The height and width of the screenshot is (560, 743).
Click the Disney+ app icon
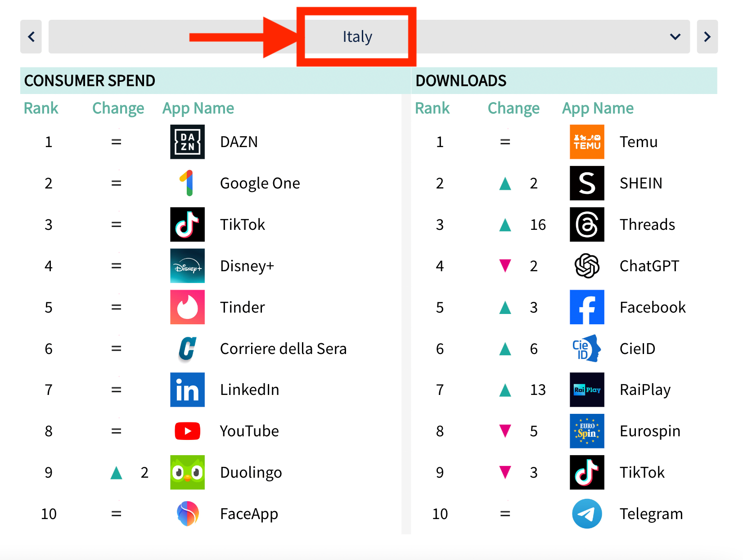[x=187, y=266]
